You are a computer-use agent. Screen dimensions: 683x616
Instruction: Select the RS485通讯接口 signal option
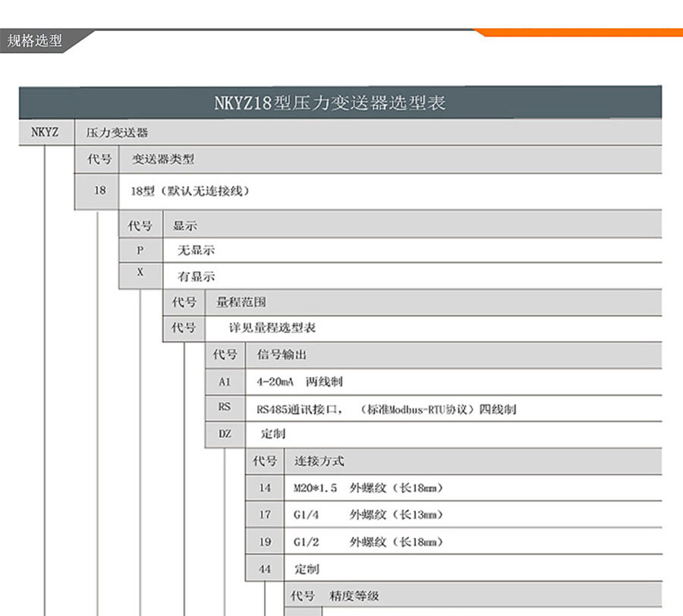tap(379, 408)
